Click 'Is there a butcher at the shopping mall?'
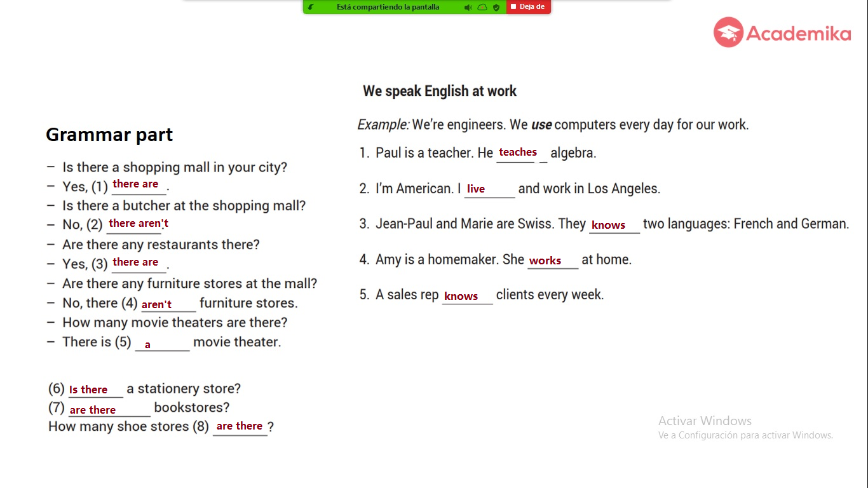868x488 pixels. [184, 206]
